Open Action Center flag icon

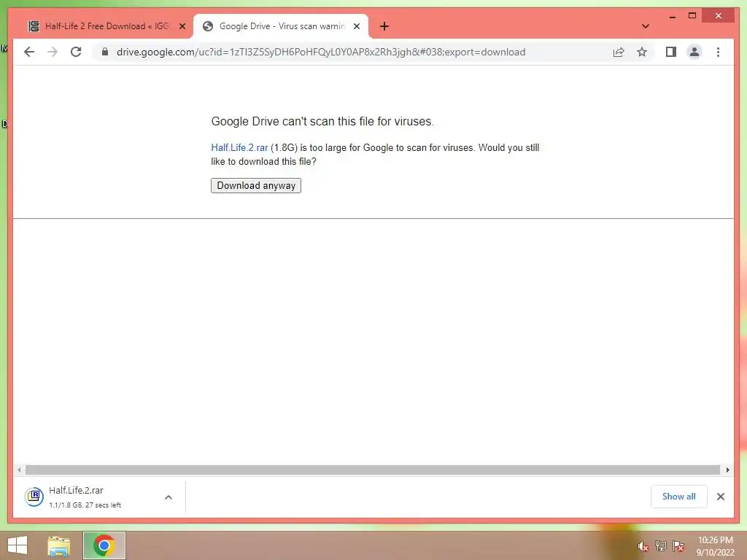tap(678, 545)
